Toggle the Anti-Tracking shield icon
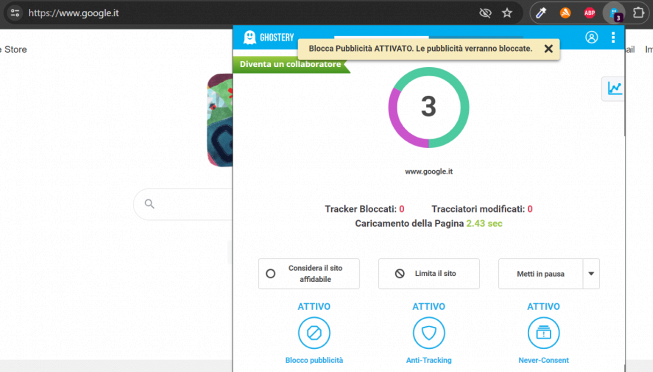653x372 pixels. pyautogui.click(x=429, y=333)
